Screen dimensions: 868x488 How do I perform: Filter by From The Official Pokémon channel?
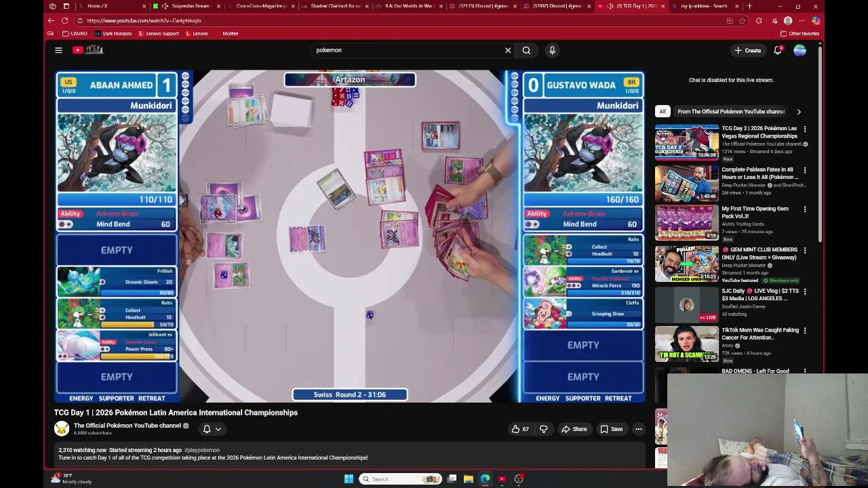tap(731, 111)
